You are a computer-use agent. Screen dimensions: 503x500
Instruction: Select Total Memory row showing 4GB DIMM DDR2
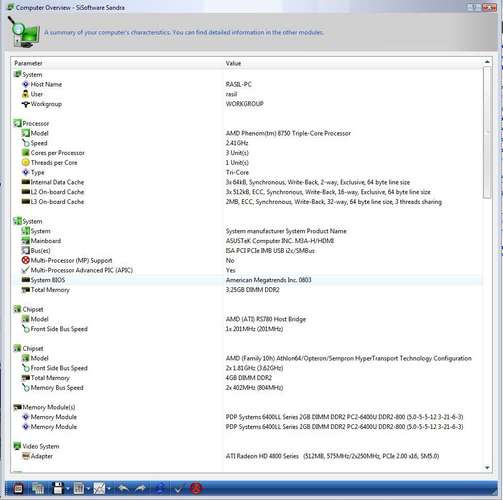coord(247,378)
